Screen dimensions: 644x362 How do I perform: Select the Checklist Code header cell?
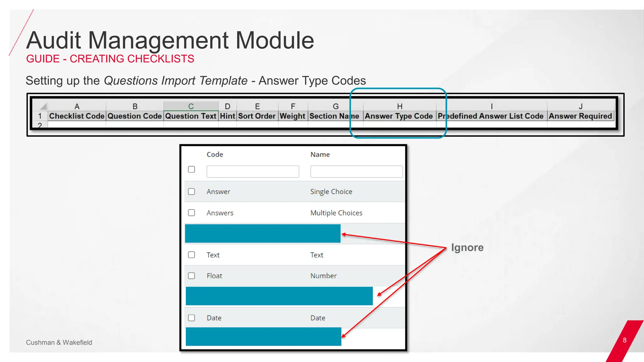pyautogui.click(x=77, y=116)
